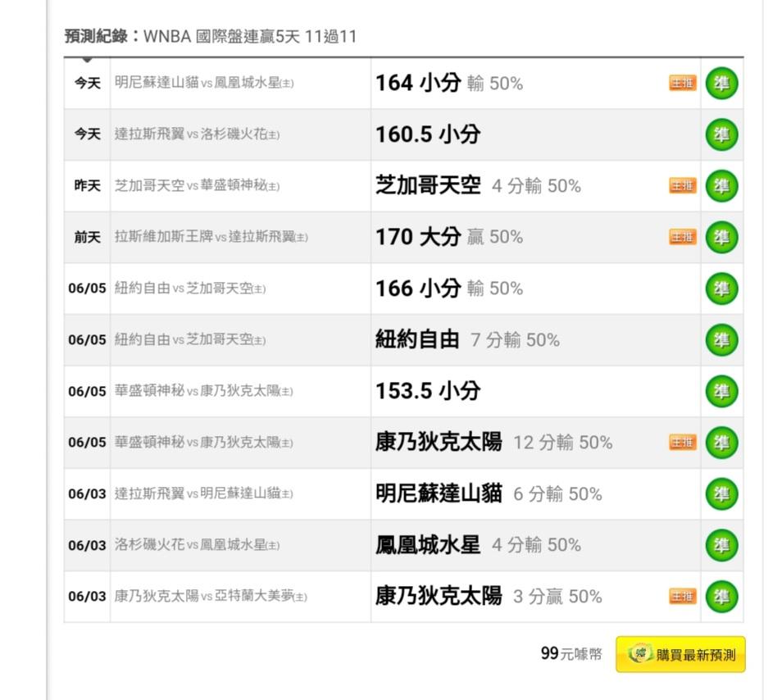Screen dimensions: 782x700
Task: Click orange 主推 badge in 康乃狄克太陽 12 分輸 row
Action: 682,443
